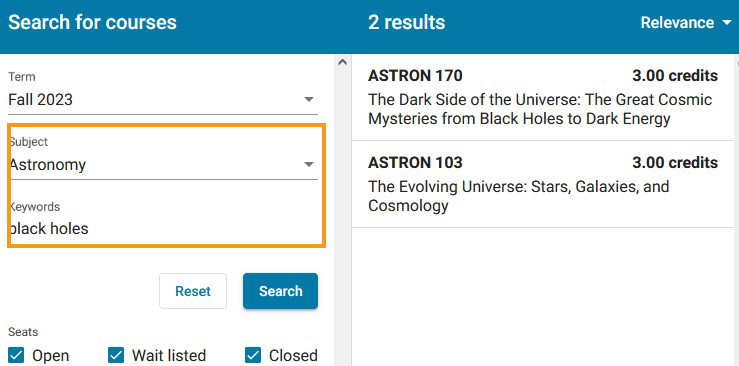Click the Keywords field containing black holes
Viewport: 739px width, 366px height.
[163, 229]
